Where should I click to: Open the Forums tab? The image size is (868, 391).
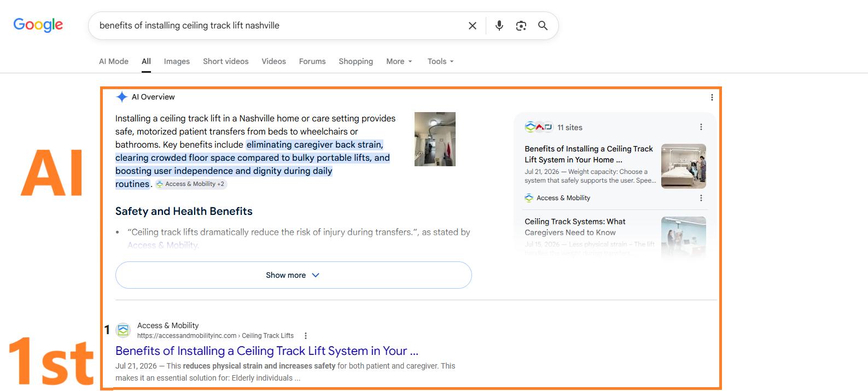tap(312, 61)
